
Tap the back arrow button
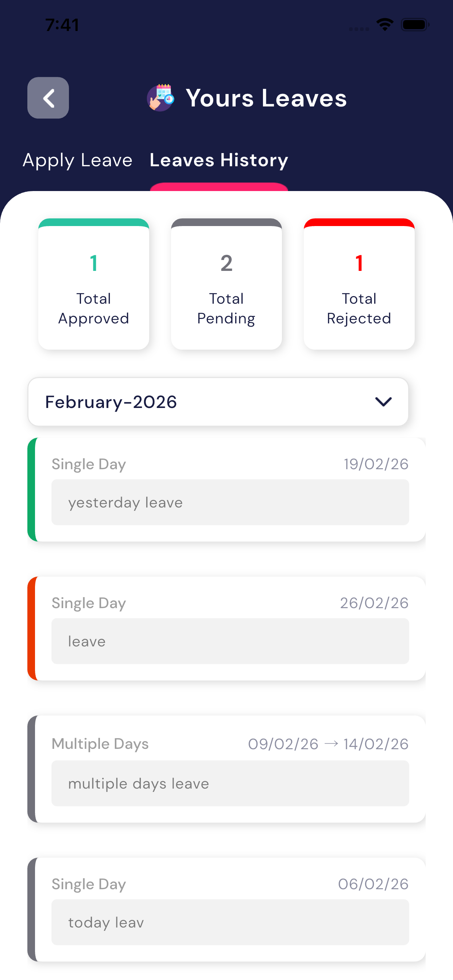[x=48, y=98]
